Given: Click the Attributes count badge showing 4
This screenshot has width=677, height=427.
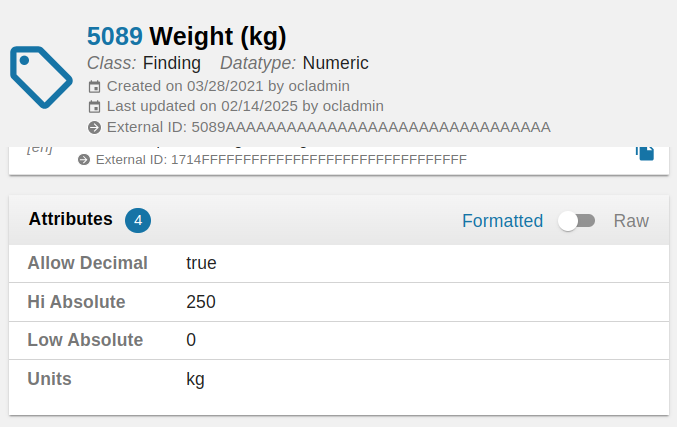Looking at the screenshot, I should 138,220.
